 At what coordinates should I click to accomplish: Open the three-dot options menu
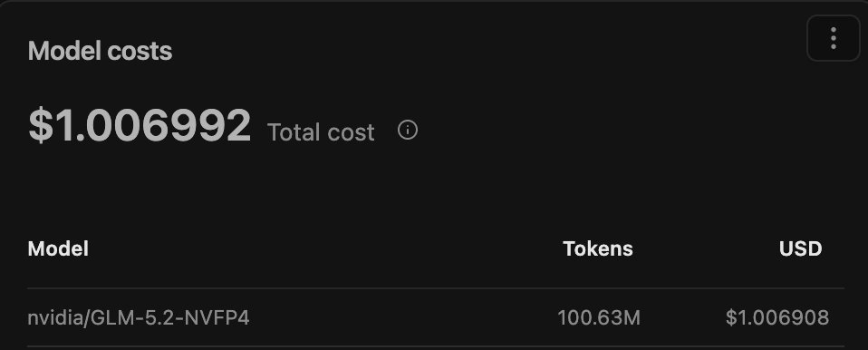click(x=834, y=38)
